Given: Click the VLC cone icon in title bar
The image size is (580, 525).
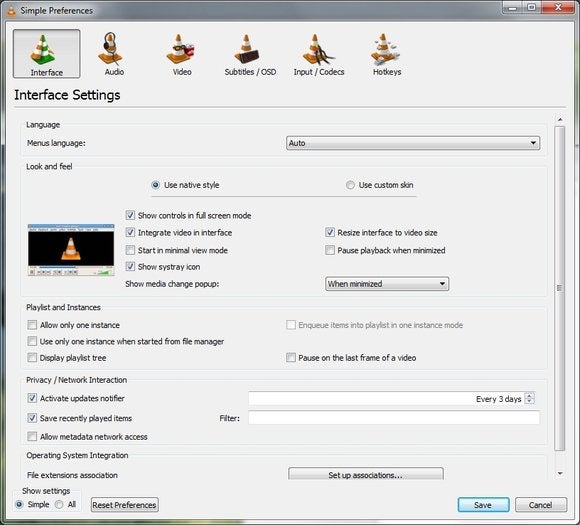Looking at the screenshot, I should [11, 10].
